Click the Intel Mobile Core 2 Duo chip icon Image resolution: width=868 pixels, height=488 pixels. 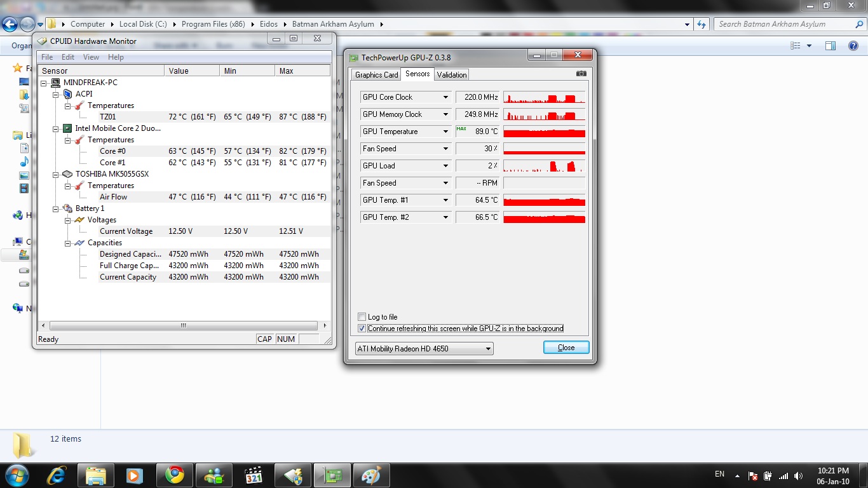pos(67,128)
